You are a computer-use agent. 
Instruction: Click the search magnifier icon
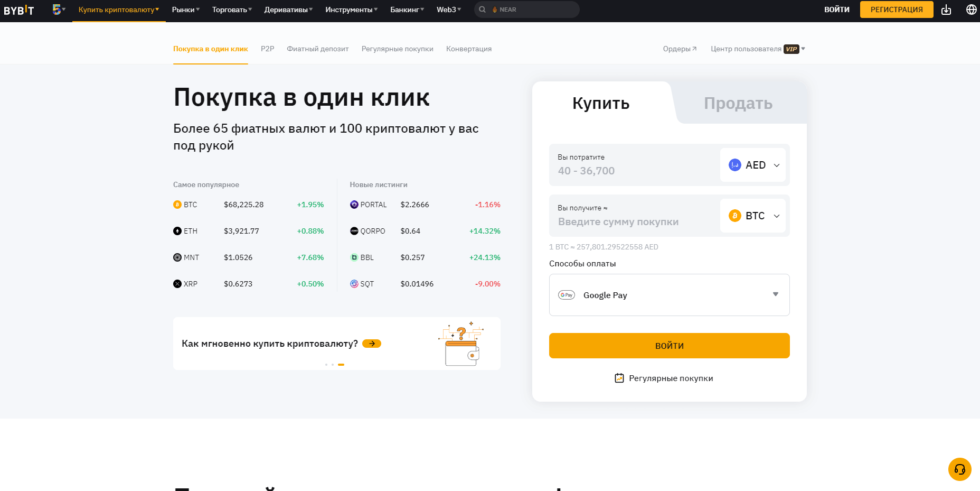coord(482,10)
